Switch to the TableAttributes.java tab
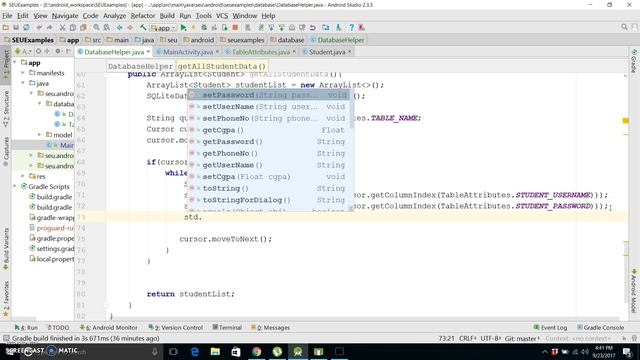 point(261,52)
